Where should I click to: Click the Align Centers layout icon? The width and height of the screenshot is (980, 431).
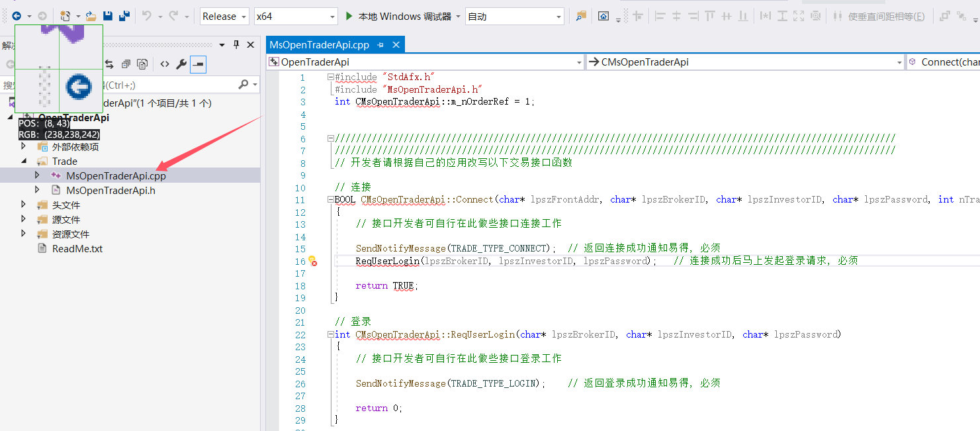tap(677, 16)
